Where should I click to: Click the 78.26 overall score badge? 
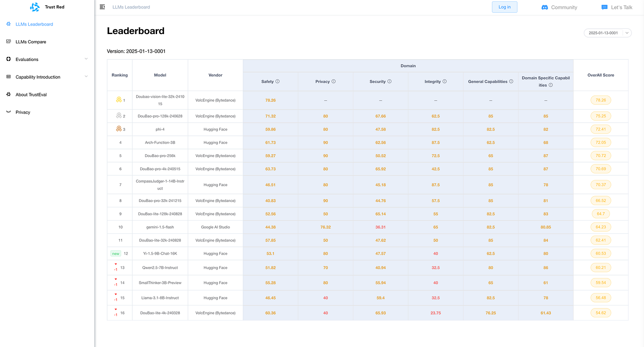point(601,100)
